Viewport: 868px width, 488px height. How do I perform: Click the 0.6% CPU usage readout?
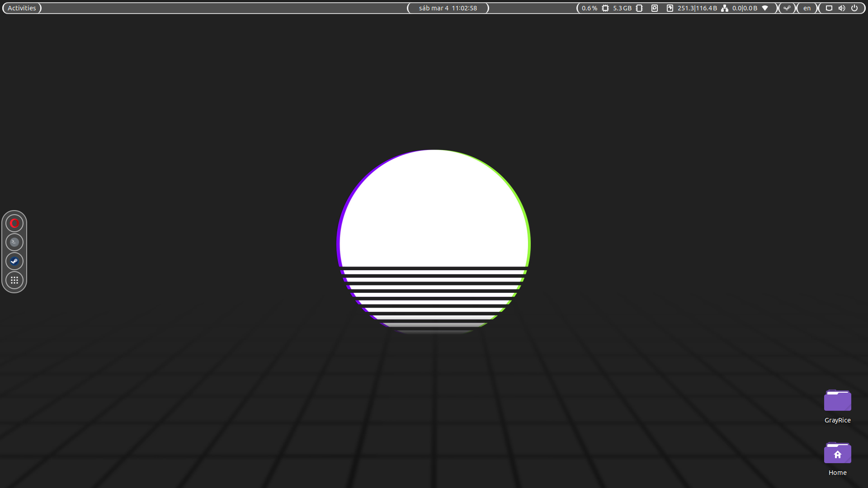[x=589, y=8]
